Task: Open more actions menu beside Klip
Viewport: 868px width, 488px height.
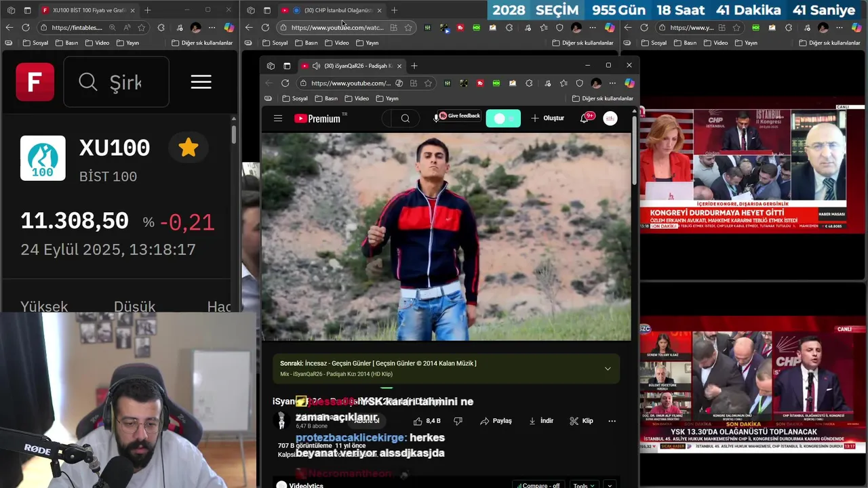Action: [x=612, y=421]
